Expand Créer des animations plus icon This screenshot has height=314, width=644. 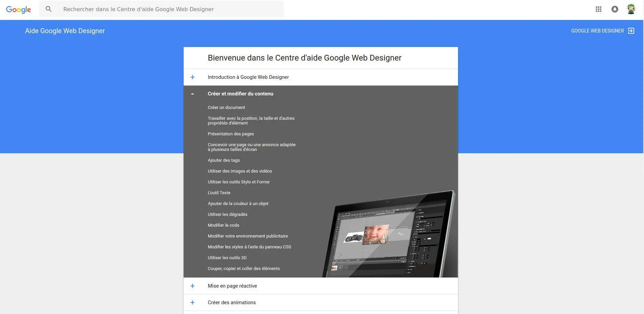coord(192,302)
